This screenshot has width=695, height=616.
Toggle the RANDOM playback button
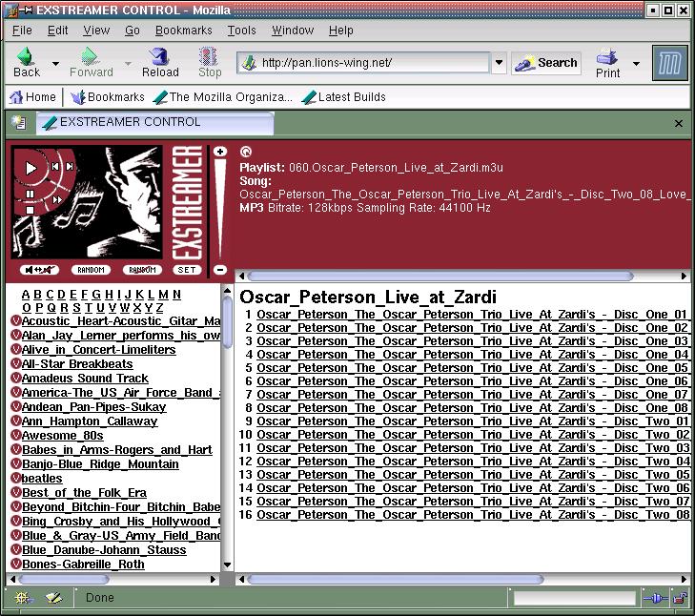click(92, 270)
